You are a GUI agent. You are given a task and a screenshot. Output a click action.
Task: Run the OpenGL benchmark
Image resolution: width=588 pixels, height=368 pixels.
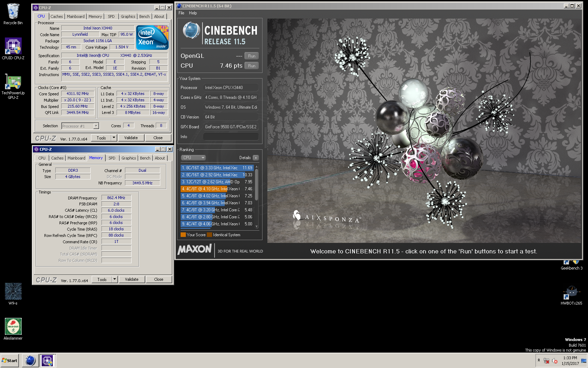click(x=252, y=56)
